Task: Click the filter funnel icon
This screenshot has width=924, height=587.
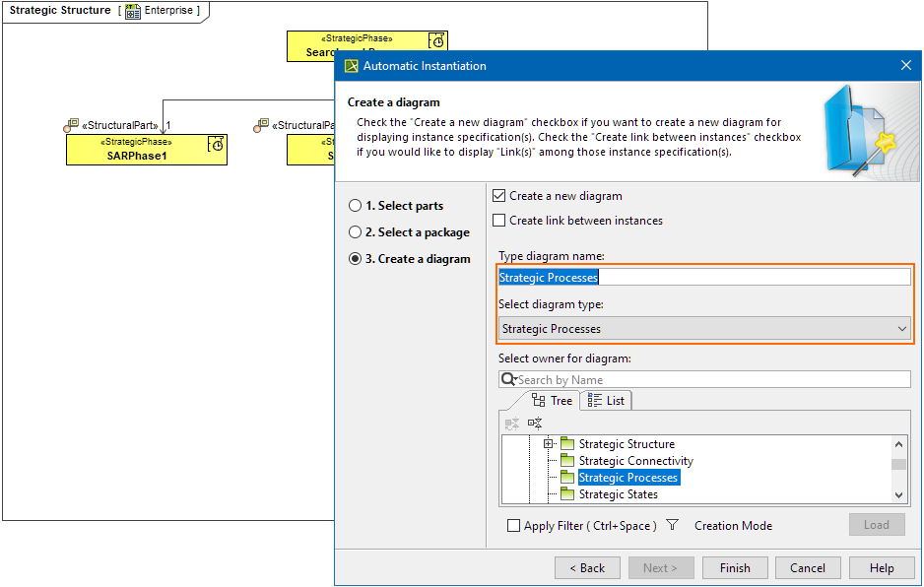Action: pos(672,526)
